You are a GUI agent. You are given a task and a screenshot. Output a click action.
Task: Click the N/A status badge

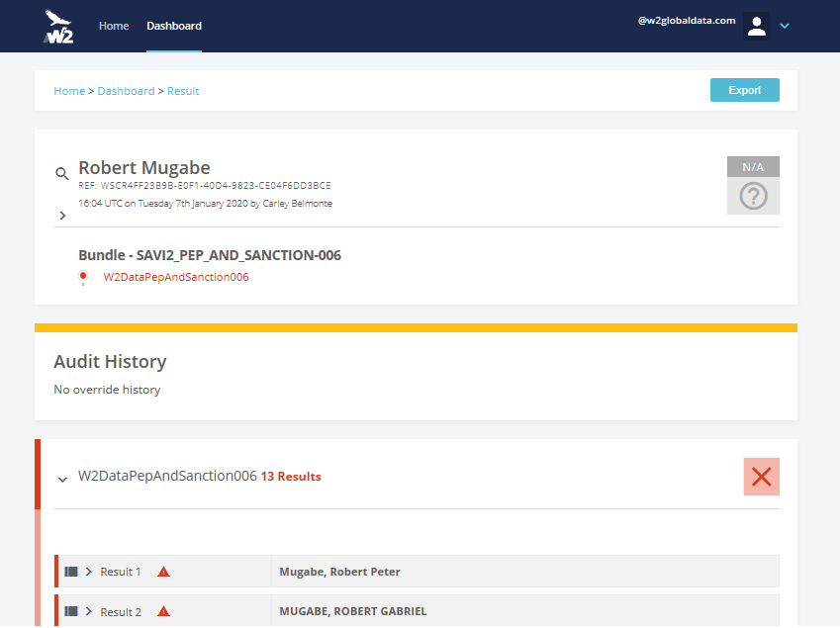pos(753,167)
